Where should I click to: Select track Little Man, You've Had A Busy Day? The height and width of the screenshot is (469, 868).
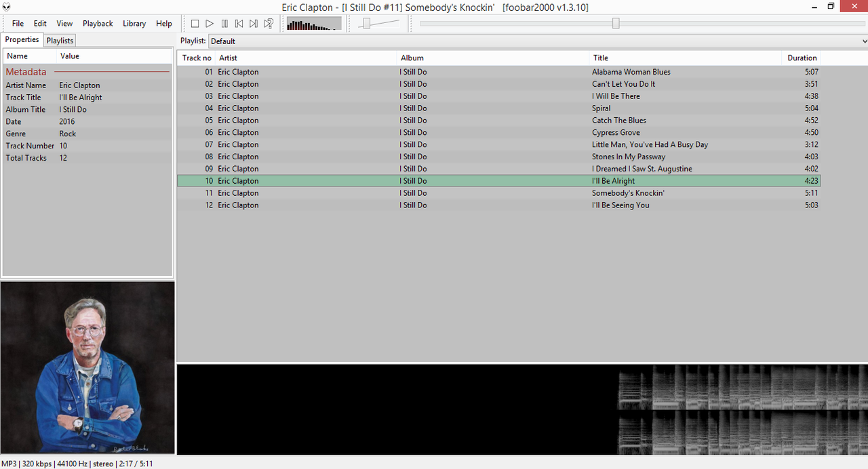[x=498, y=144]
